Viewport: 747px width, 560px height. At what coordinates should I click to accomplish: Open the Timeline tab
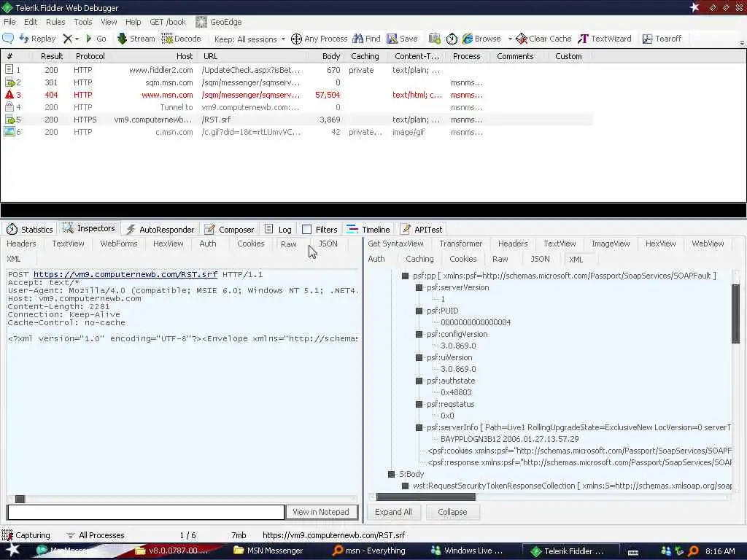tap(368, 230)
